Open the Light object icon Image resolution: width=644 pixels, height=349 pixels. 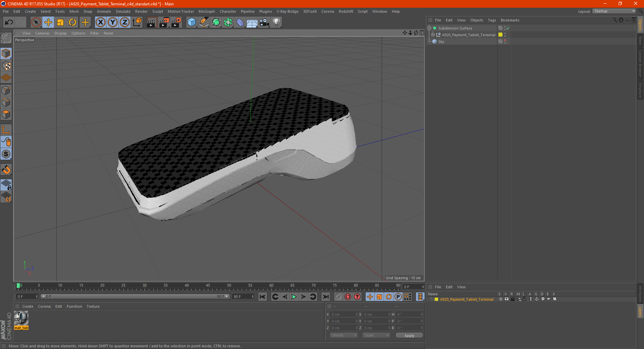click(x=276, y=22)
